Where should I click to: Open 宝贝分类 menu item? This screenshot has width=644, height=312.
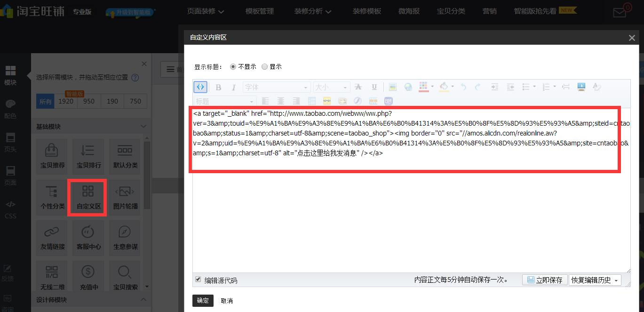point(451,11)
